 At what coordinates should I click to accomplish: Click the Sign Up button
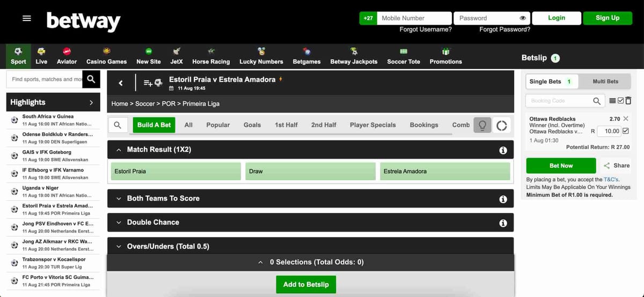608,18
